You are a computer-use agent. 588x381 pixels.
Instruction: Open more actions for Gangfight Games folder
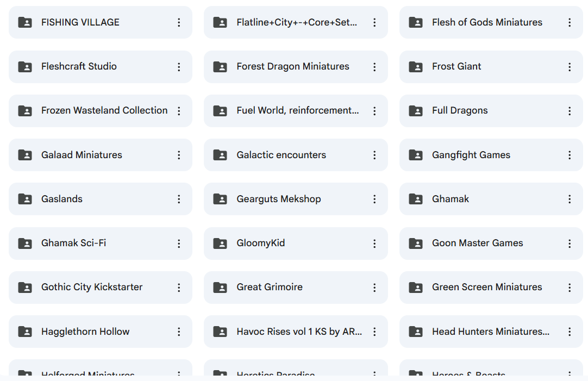click(x=570, y=155)
